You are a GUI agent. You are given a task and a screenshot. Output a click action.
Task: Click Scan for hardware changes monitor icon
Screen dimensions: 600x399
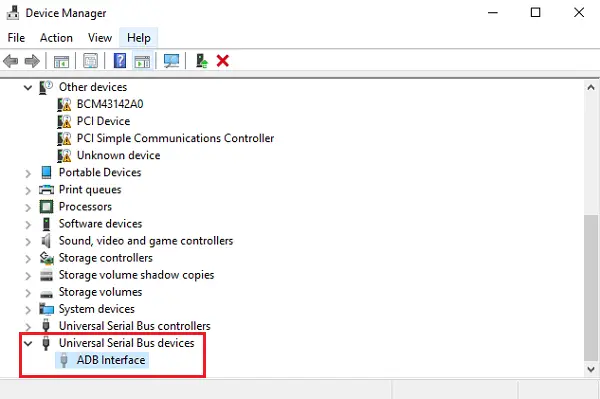click(171, 61)
